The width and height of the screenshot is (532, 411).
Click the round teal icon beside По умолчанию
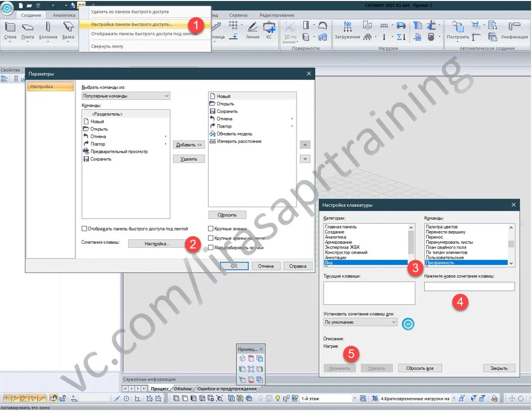[408, 324]
